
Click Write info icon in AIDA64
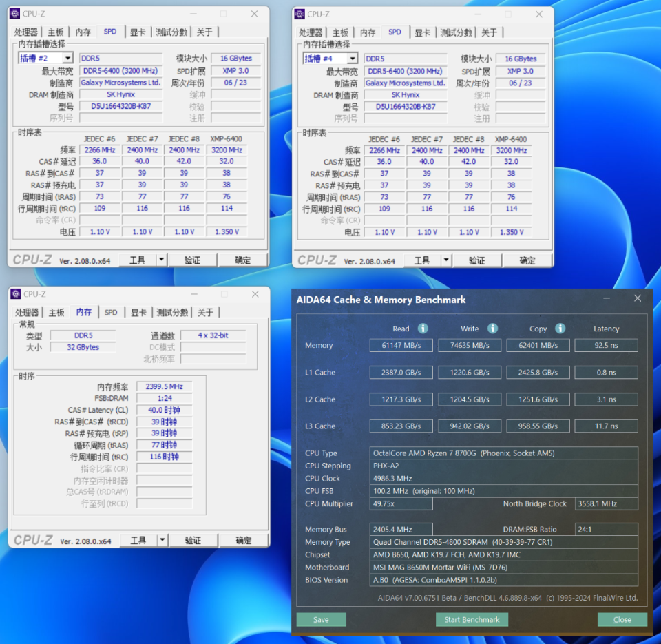pyautogui.click(x=492, y=329)
